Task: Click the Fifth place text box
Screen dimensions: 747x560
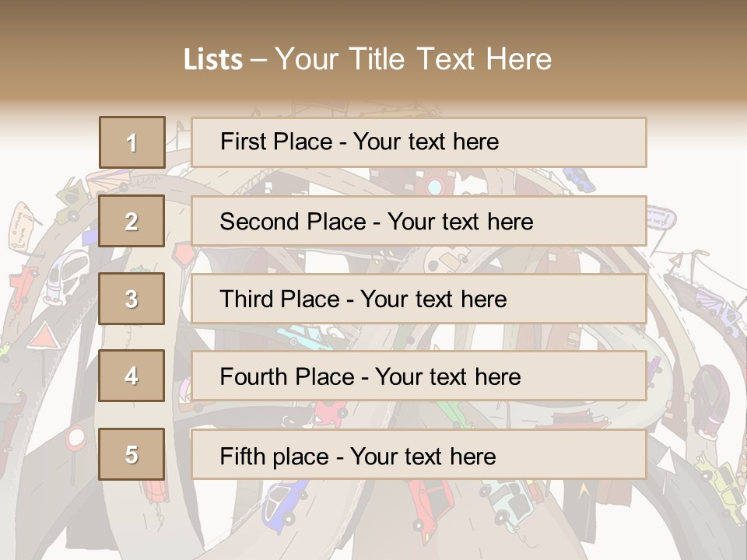Action: click(x=419, y=455)
